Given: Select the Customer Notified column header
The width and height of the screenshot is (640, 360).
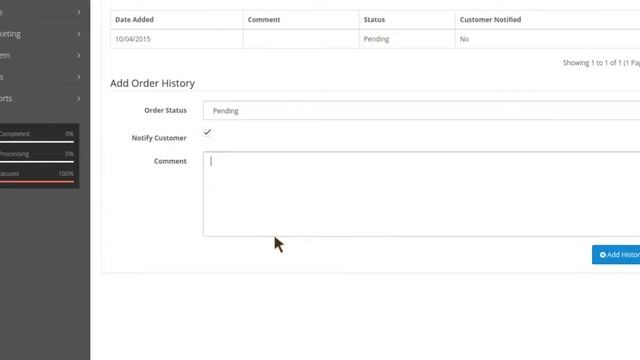Looking at the screenshot, I should pyautogui.click(x=490, y=20).
